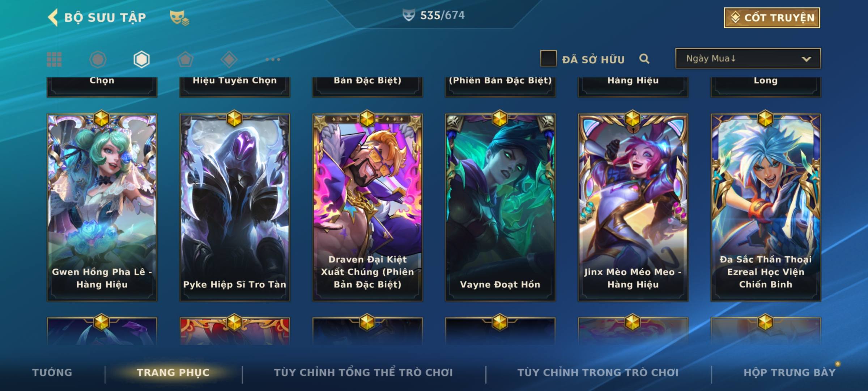Open the mask and coins icon
Screen dimensions: 868x391
pos(179,18)
